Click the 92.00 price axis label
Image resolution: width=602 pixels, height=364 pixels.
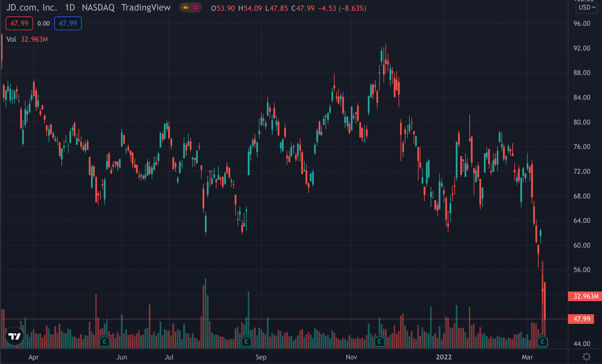582,48
